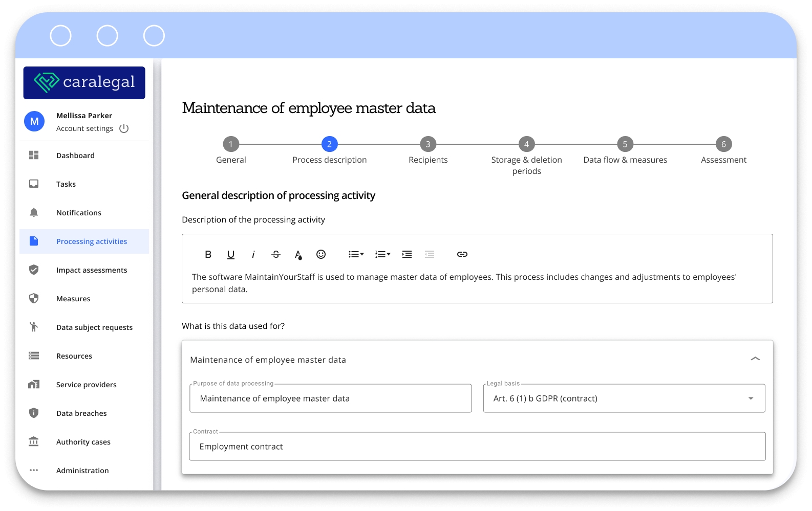Decrease indent of text
This screenshot has height=511, width=812.
[430, 254]
